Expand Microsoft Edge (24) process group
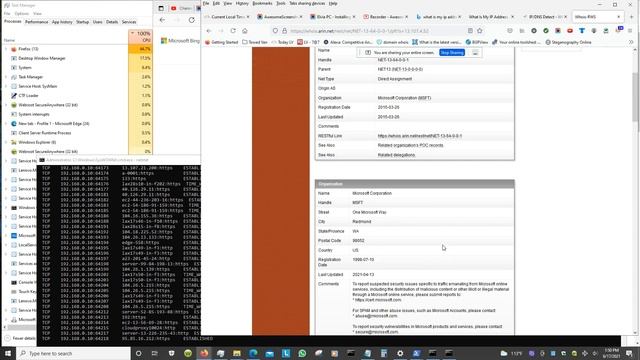The width and height of the screenshot is (640, 360). 6,124
